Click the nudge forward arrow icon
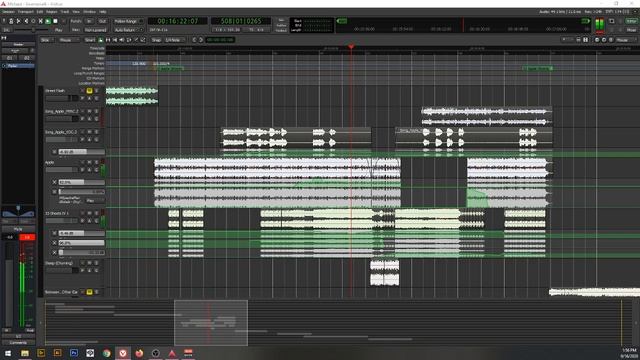Screen dimensions: 640x360 [x=201, y=40]
